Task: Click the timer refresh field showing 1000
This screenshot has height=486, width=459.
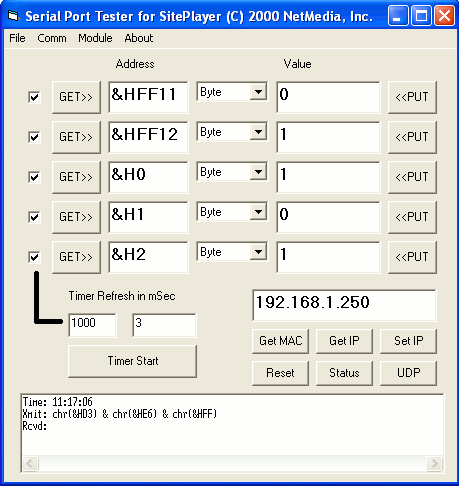Action: point(92,325)
